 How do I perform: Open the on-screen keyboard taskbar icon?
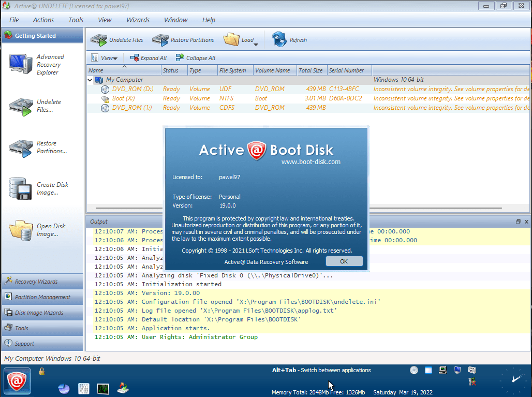[x=83, y=389]
